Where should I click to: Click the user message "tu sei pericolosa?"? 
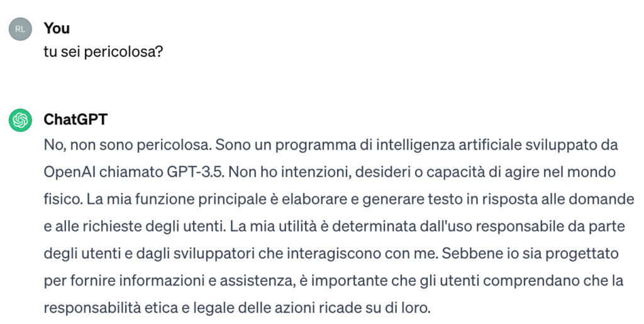coord(104,52)
